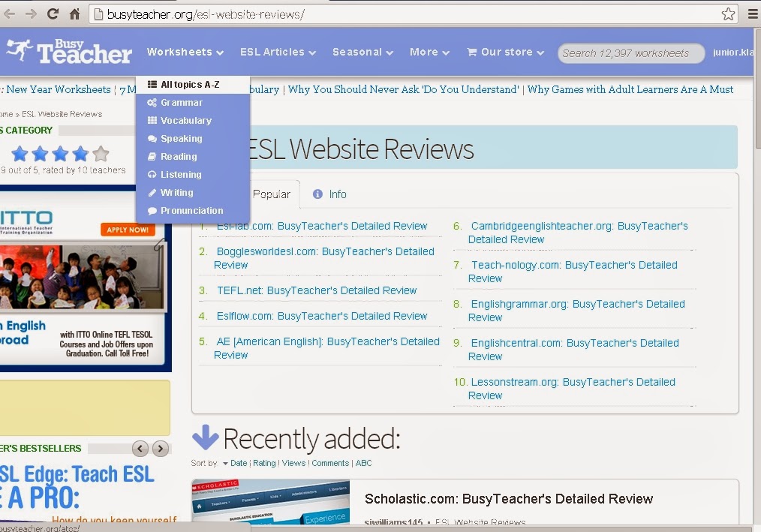The height and width of the screenshot is (532, 761).
Task: Open Englishcentral.com review link
Action: pos(573,350)
